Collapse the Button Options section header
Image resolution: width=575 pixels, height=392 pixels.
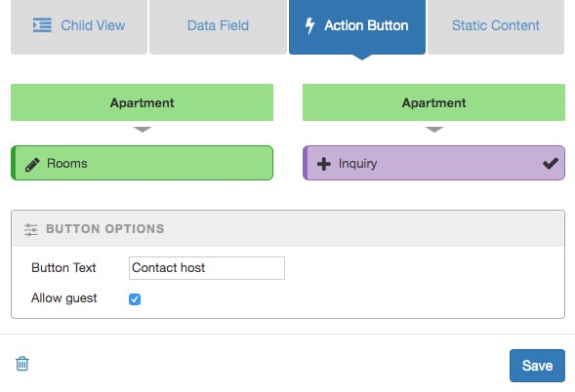point(288,228)
